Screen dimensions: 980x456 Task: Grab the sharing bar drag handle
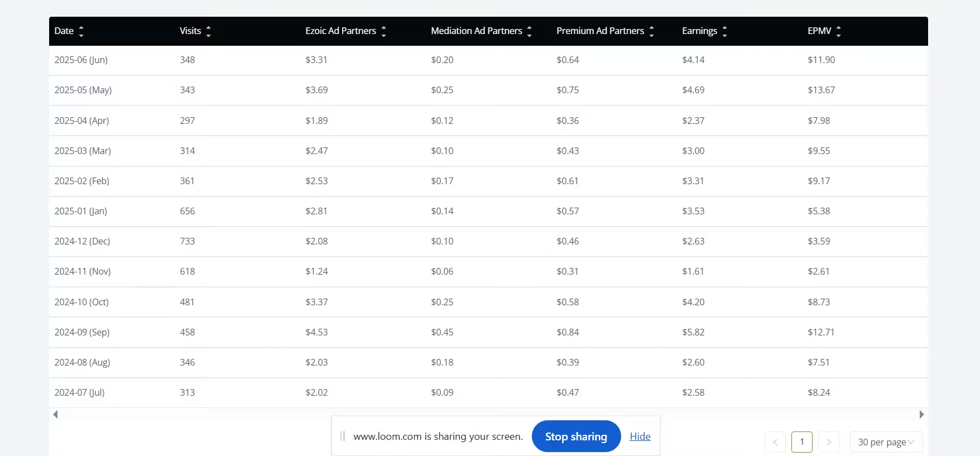pyautogui.click(x=343, y=436)
